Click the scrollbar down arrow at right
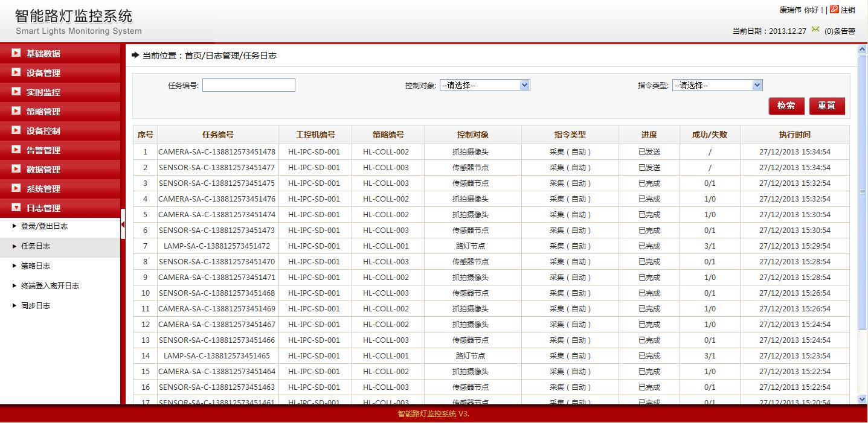Viewport: 868px width, 423px height. tap(862, 399)
